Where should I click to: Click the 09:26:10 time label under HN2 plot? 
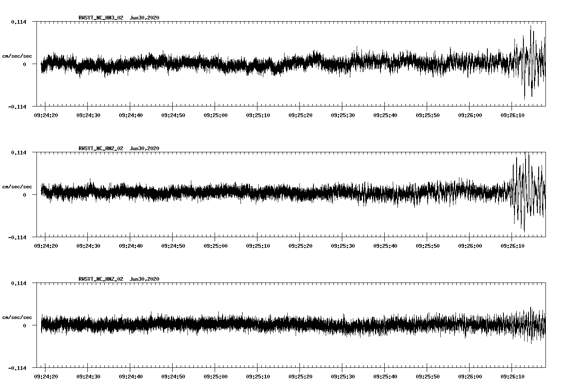tap(512, 246)
